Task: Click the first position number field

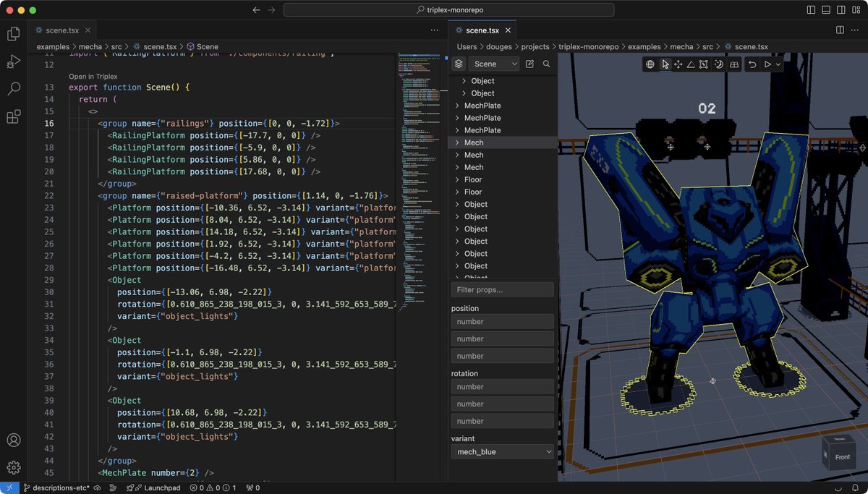Action: pos(503,321)
